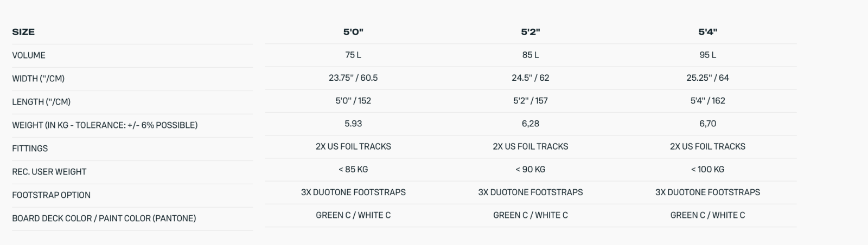Click the WIDTH ("/CM) row label
This screenshot has height=245, width=868.
coord(39,79)
